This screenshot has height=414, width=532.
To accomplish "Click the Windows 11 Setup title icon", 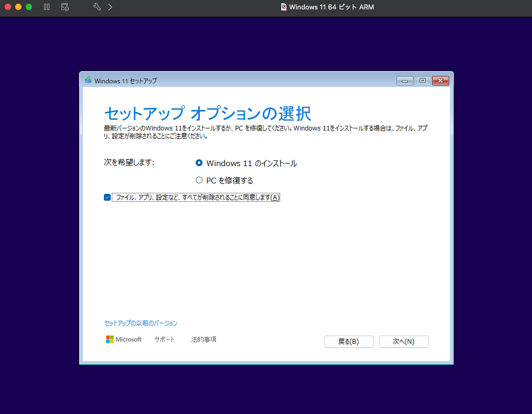I will [88, 80].
